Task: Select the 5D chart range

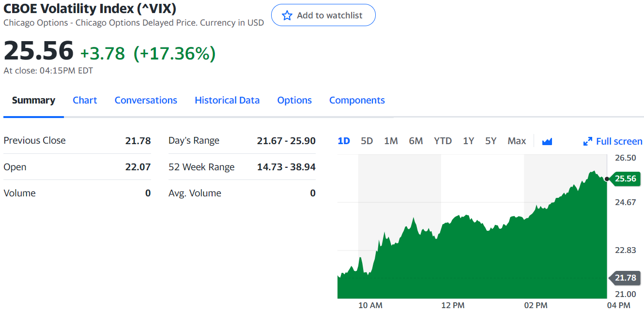Action: 367,141
